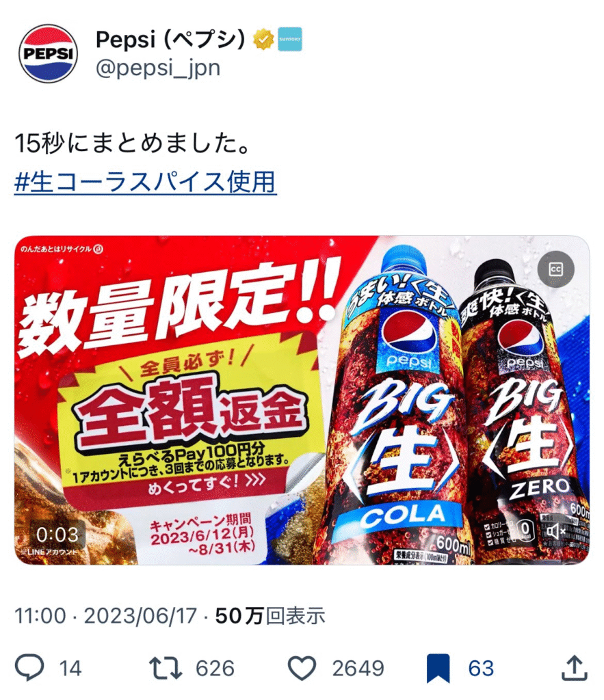
Task: Click the gold verified badge
Action: 263,39
